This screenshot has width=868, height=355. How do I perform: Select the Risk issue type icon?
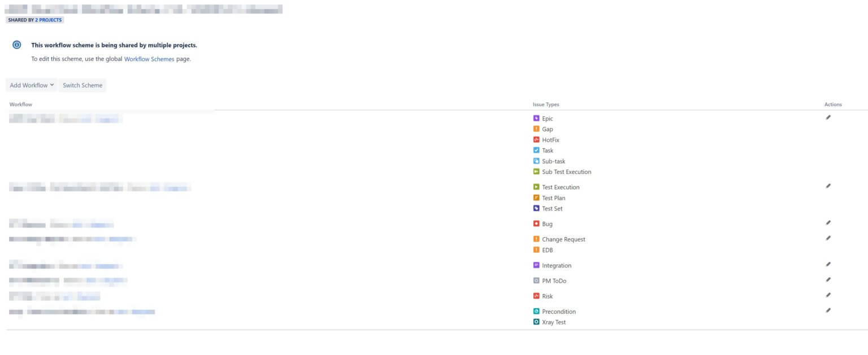(536, 296)
